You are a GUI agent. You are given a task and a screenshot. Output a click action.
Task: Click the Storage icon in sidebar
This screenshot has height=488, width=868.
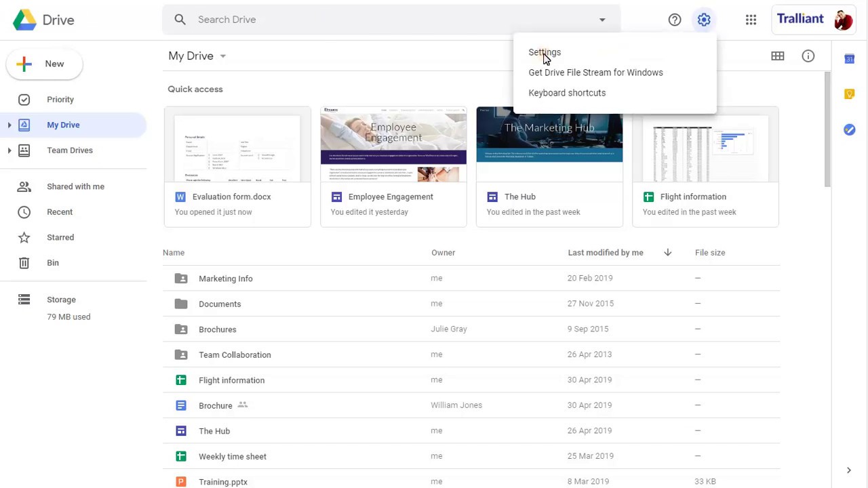pos(24,300)
